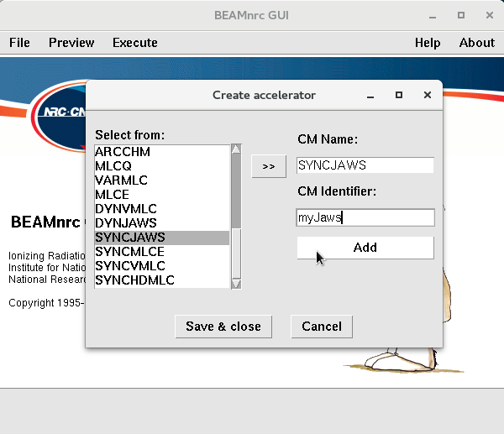
Task: Click the Cancel button
Action: 322,327
